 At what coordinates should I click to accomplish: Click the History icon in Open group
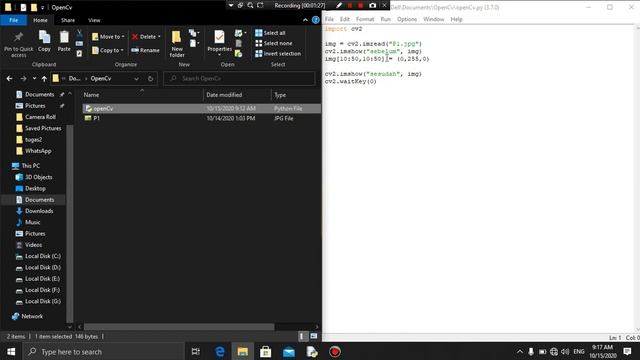[x=239, y=53]
